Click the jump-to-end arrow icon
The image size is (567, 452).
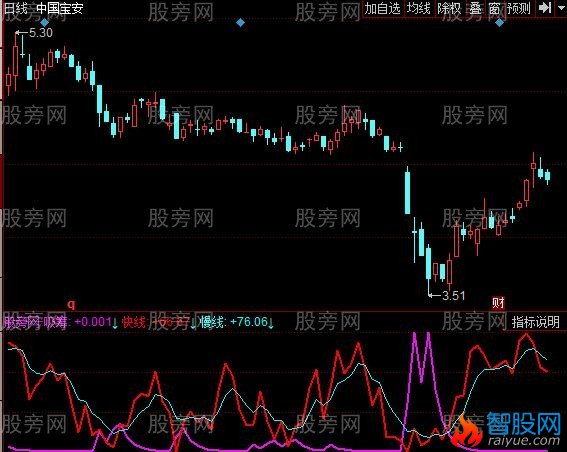click(545, 8)
